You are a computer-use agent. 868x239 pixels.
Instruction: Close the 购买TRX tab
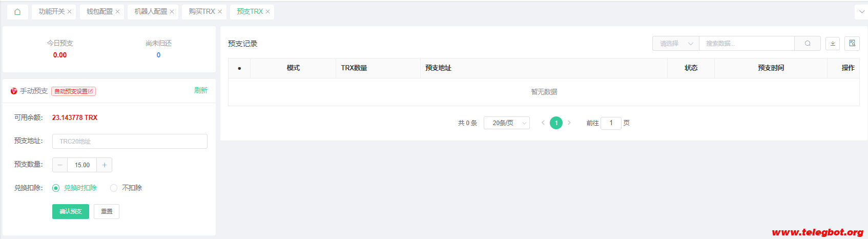click(220, 12)
